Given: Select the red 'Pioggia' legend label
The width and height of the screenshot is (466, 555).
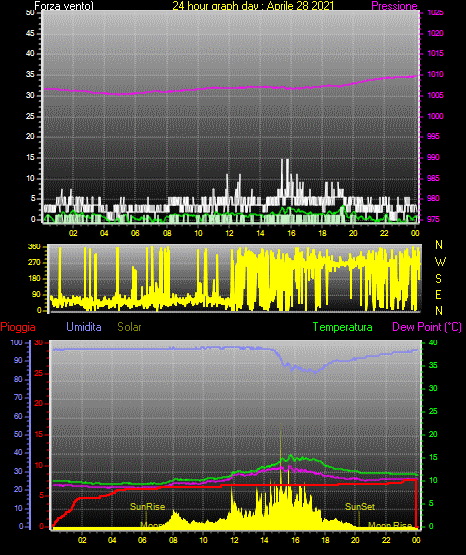Looking at the screenshot, I should click(18, 327).
